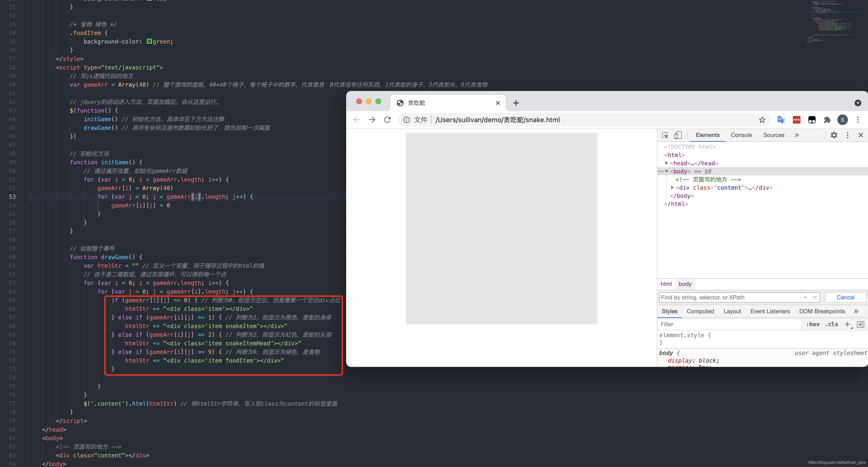Click the gray game board in page
Screen dimensions: 868x467
(x=502, y=228)
